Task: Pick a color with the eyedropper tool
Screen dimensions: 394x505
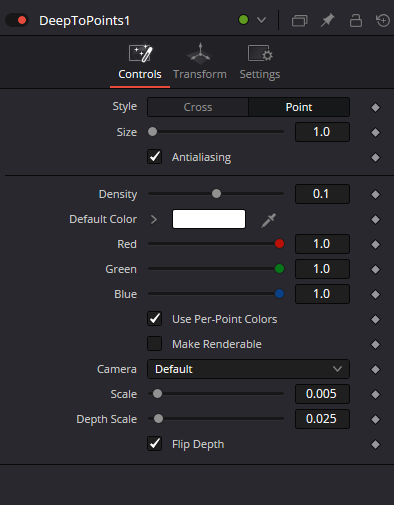Action: click(x=268, y=220)
